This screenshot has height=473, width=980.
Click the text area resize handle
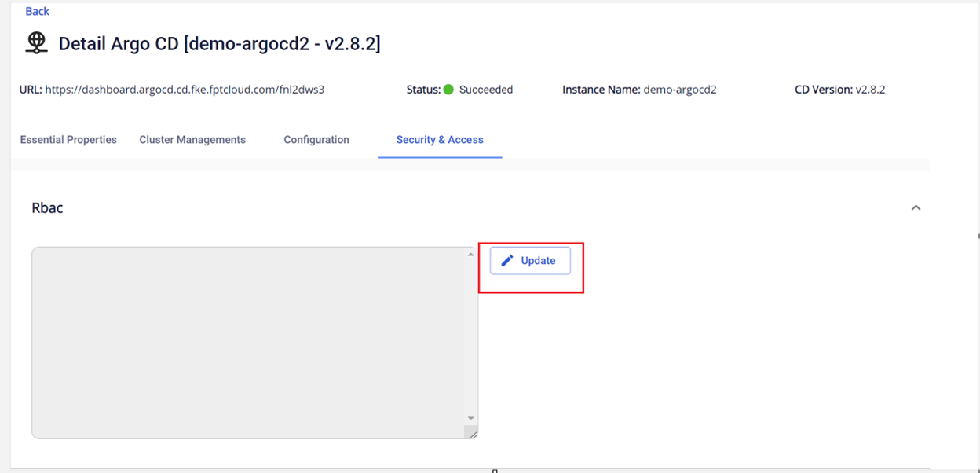(x=473, y=433)
